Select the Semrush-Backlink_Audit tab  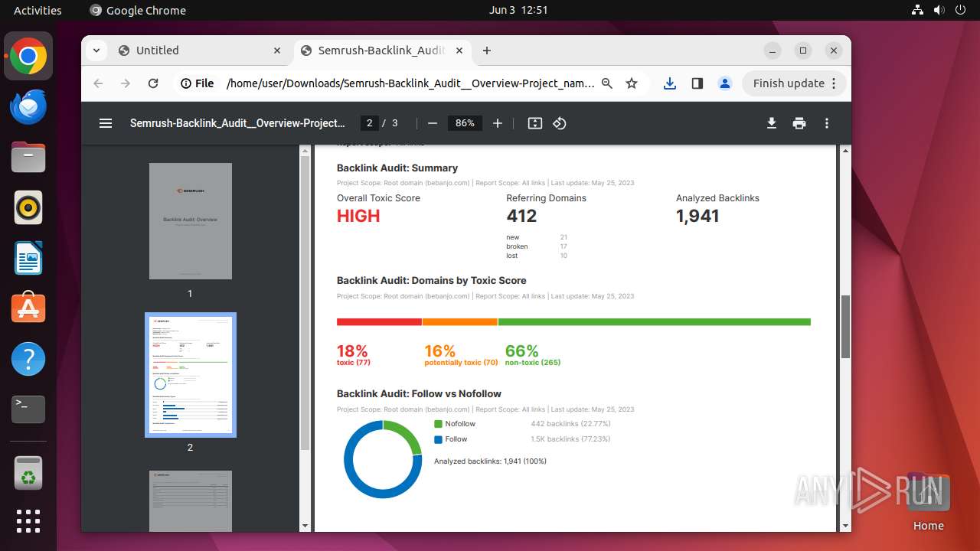(x=382, y=51)
